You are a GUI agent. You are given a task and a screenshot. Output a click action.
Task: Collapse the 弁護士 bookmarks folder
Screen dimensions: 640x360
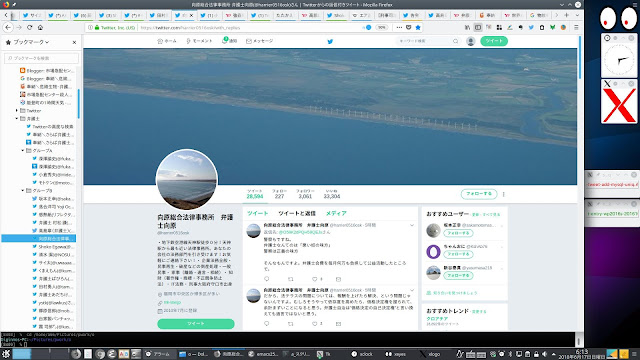coord(17,118)
